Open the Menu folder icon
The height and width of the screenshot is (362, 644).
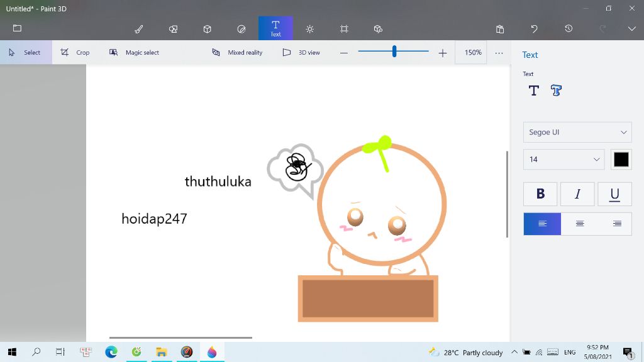point(17,28)
